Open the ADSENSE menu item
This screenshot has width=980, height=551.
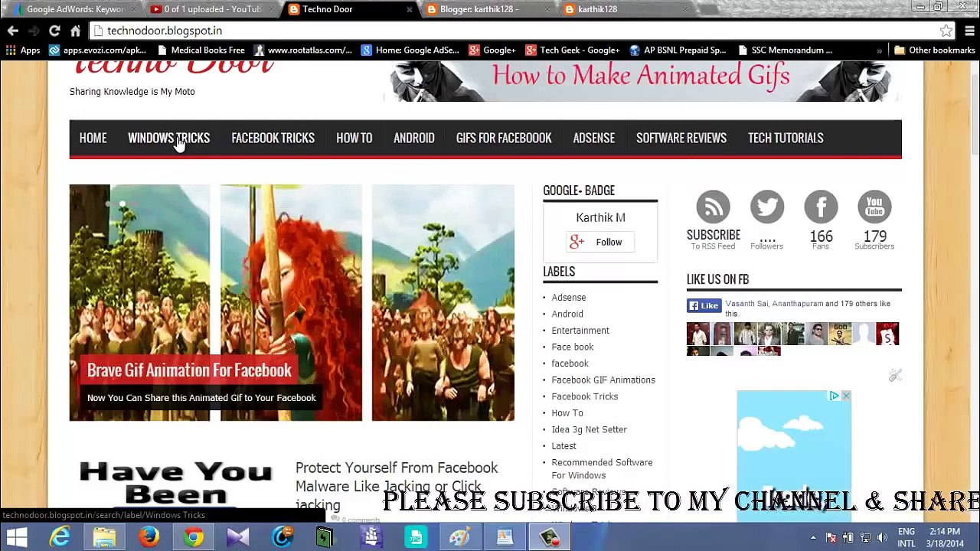point(593,139)
